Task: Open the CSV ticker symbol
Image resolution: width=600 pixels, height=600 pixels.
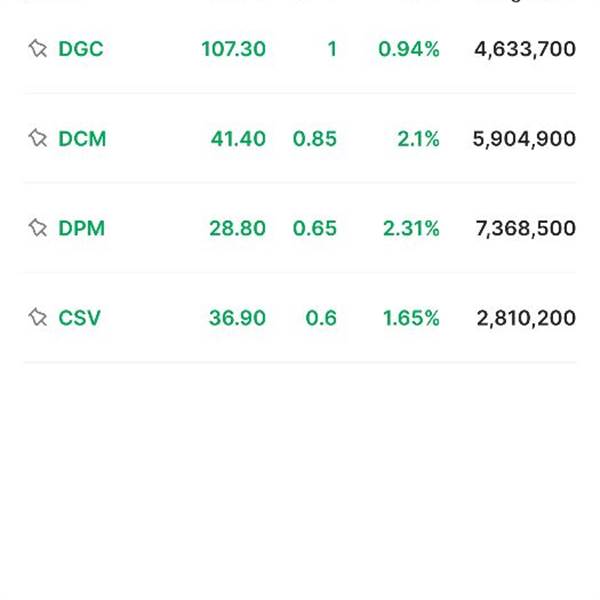Action: (79, 318)
